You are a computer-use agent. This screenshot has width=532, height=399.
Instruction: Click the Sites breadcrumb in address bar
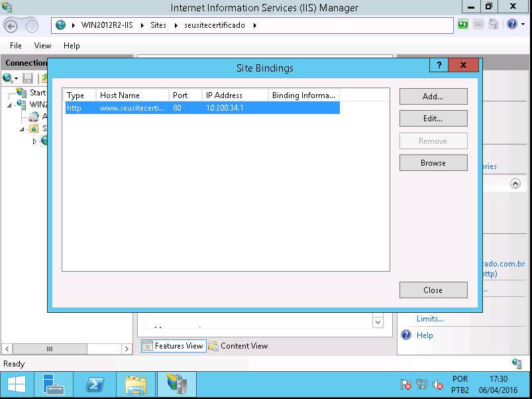[158, 25]
